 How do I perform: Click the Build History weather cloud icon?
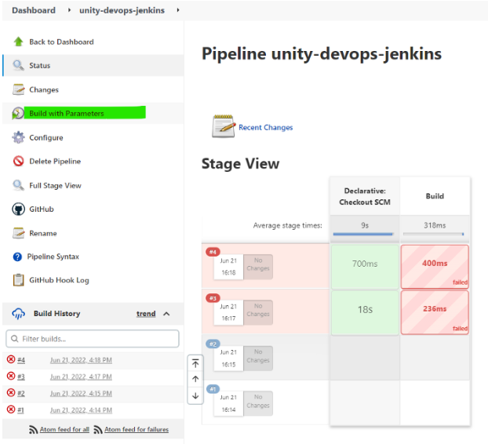pos(18,314)
